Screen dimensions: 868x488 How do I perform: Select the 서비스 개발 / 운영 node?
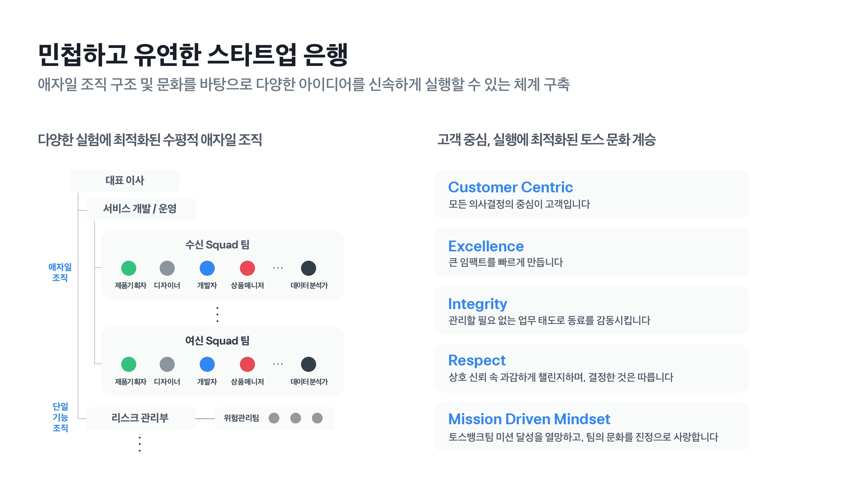tap(141, 209)
